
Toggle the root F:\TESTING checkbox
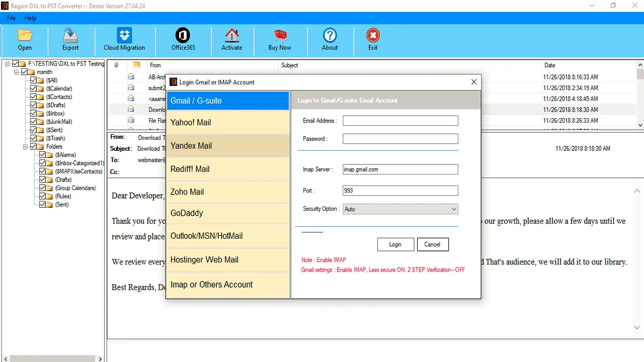click(16, 64)
